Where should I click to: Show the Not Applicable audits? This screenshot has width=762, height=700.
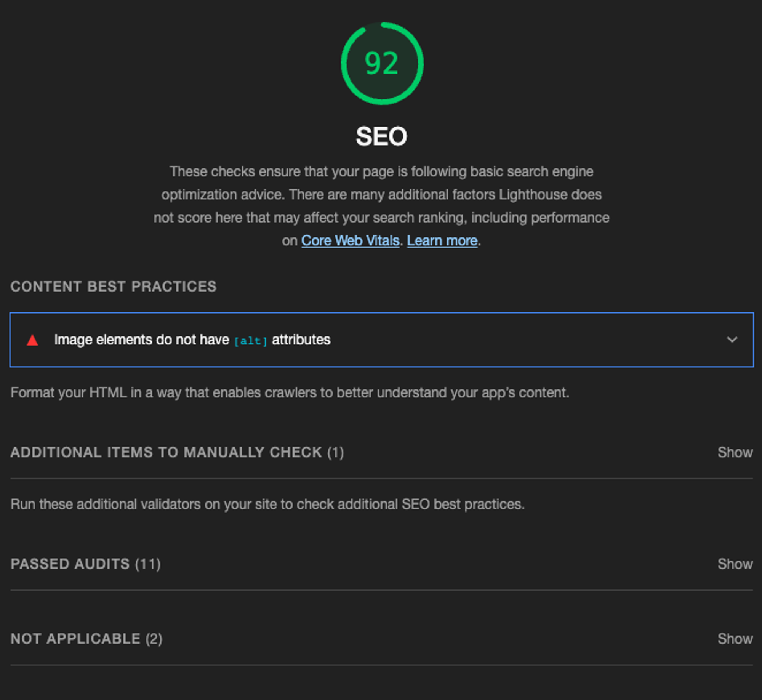click(x=735, y=639)
